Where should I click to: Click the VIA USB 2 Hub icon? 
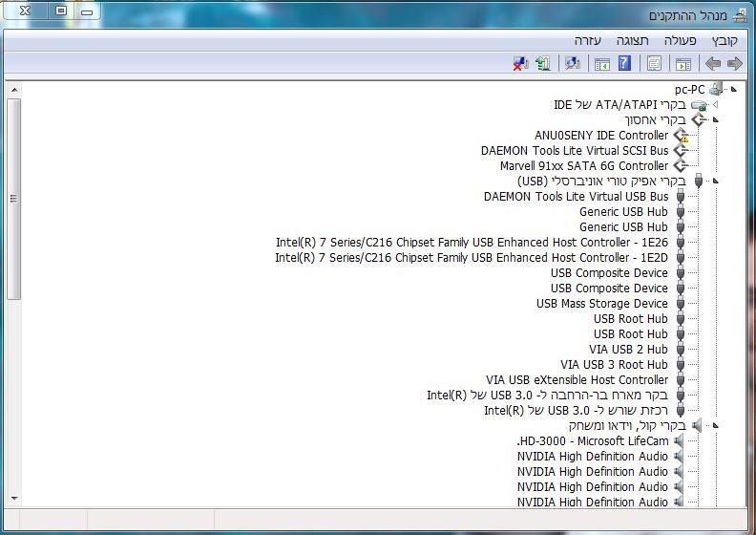(681, 350)
